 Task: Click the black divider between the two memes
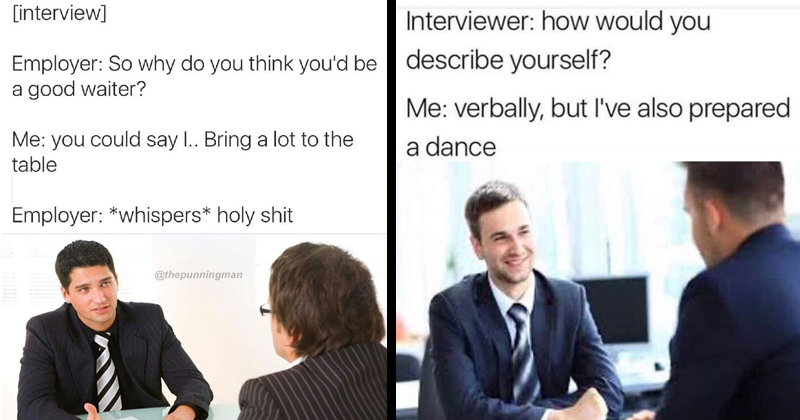coord(391,210)
